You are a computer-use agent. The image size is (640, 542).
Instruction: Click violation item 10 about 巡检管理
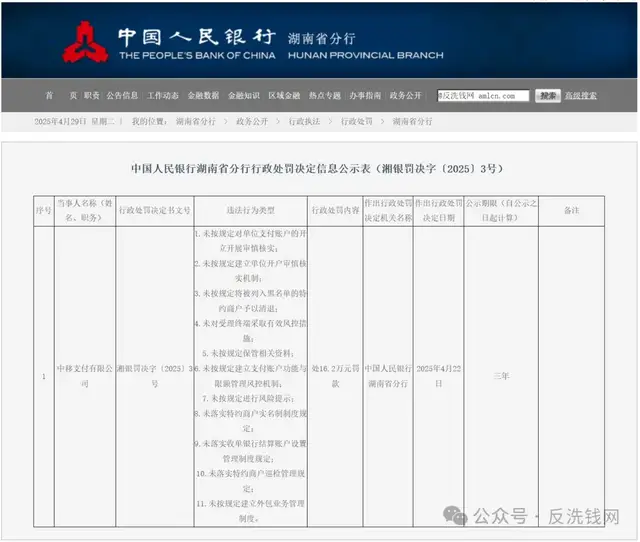pyautogui.click(x=251, y=481)
